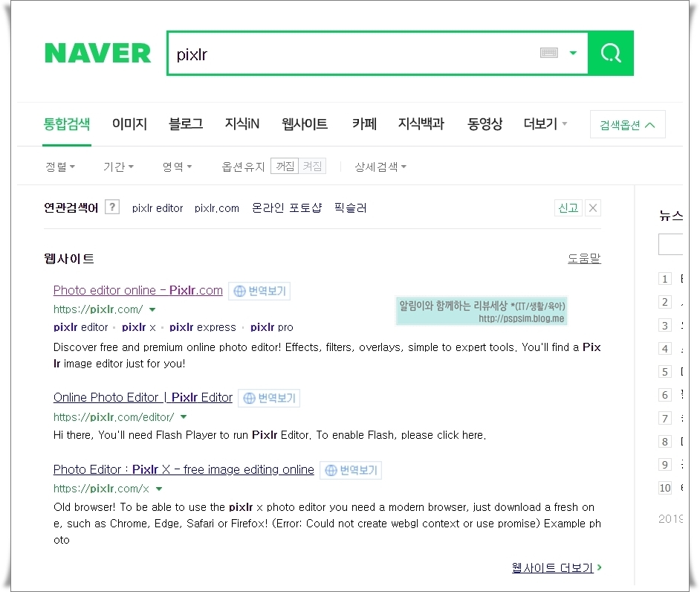This screenshot has width=700, height=592.
Task: Switch to the 이미지 tab
Action: pyautogui.click(x=129, y=123)
